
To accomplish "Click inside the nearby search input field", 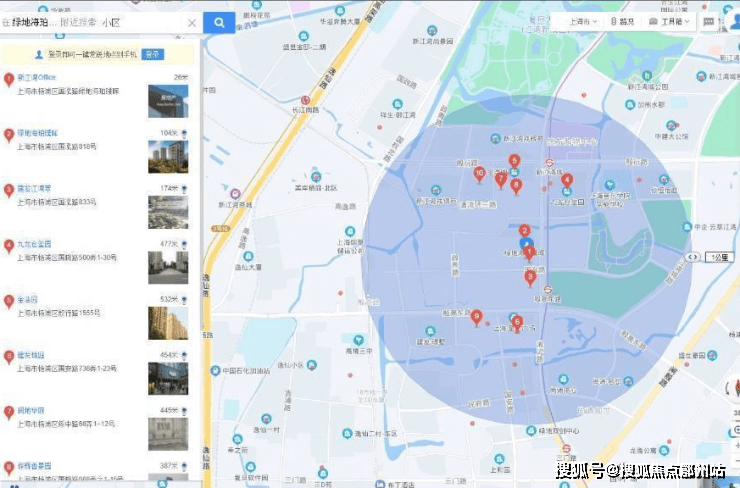I will (95, 22).
